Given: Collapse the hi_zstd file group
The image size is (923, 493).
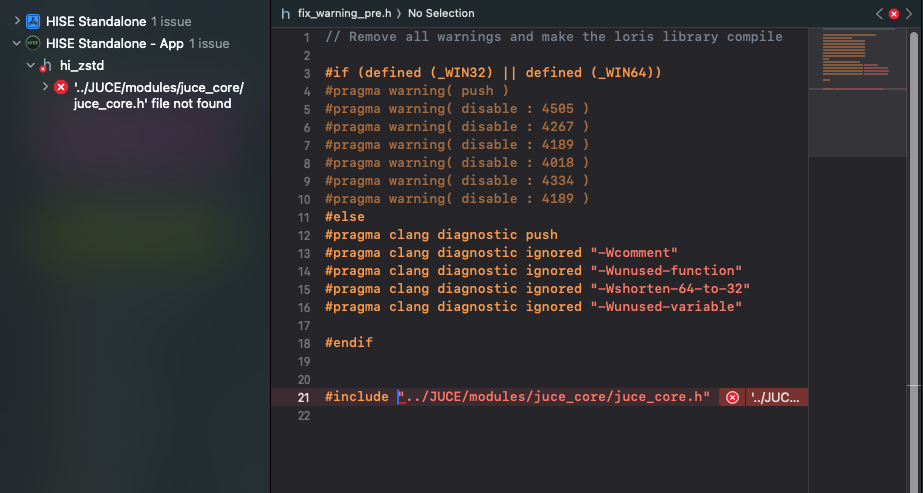Looking at the screenshot, I should 31,65.
